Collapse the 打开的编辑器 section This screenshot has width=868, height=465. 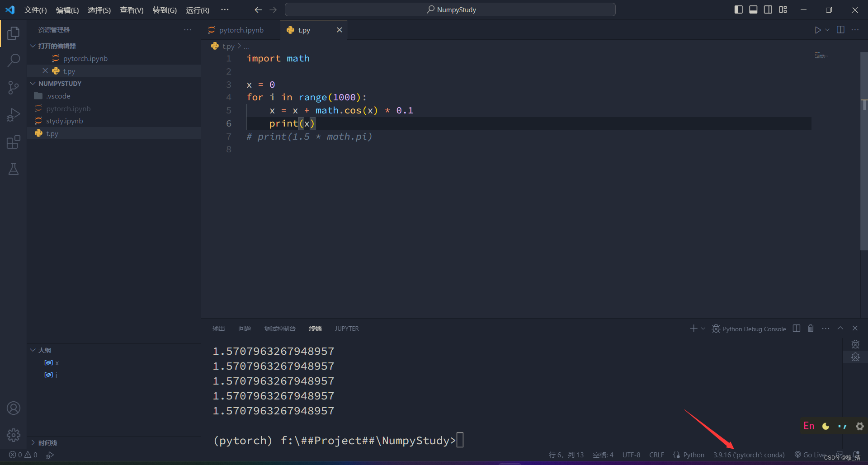(x=114, y=46)
